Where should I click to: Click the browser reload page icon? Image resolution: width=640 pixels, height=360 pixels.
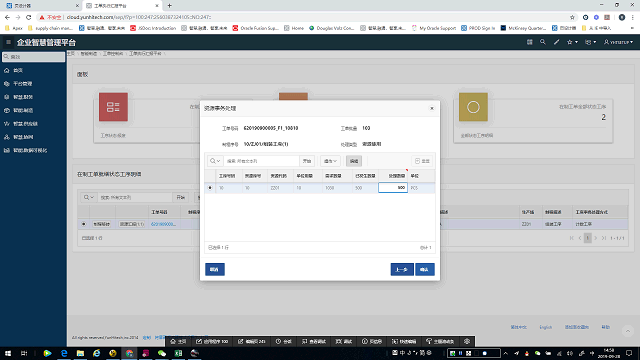point(29,17)
